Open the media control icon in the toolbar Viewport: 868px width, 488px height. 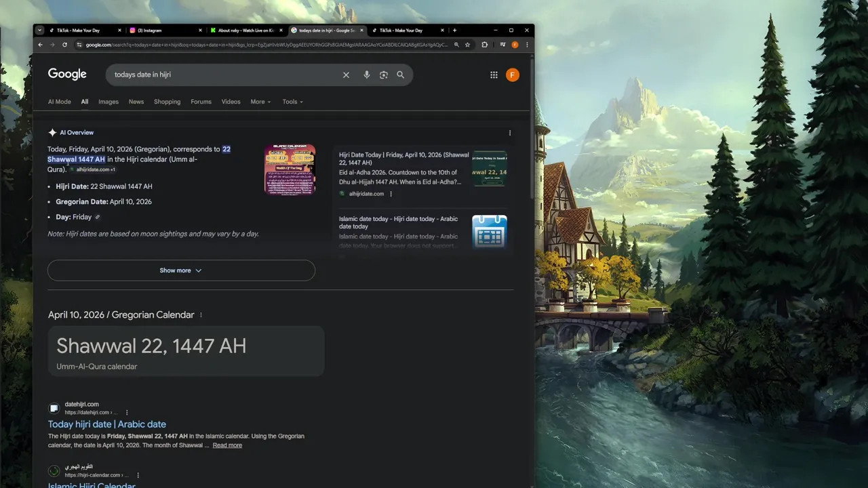pyautogui.click(x=502, y=45)
